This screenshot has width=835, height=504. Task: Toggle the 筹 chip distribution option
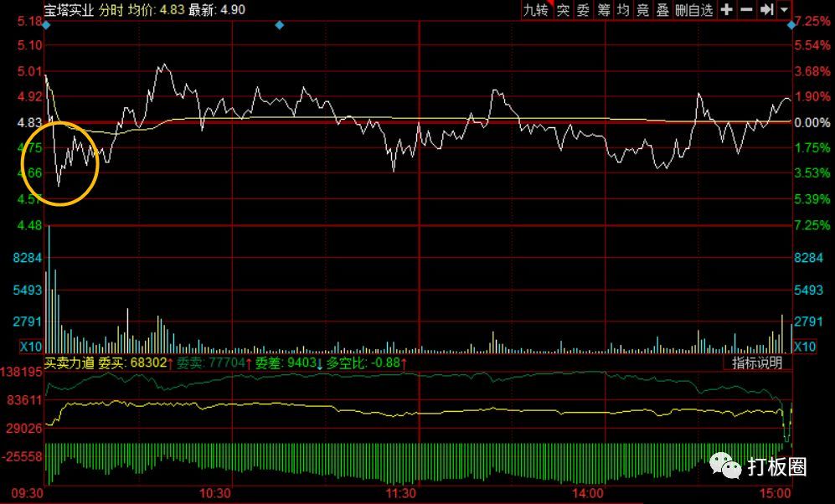603,9
